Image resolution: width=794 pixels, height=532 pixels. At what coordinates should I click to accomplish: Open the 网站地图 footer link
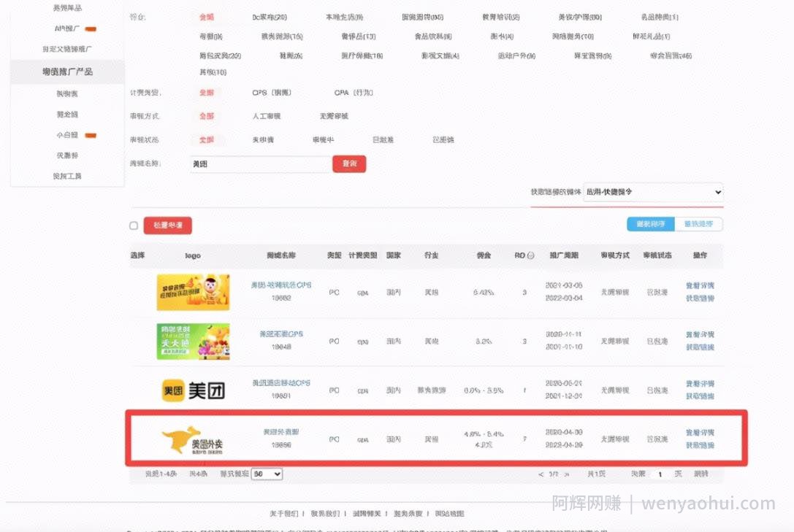(449, 514)
